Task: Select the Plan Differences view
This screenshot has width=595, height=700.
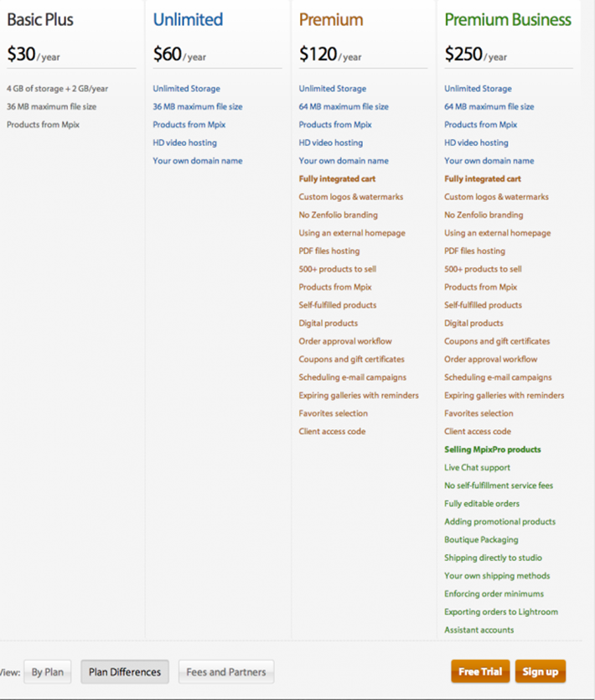Action: click(125, 671)
